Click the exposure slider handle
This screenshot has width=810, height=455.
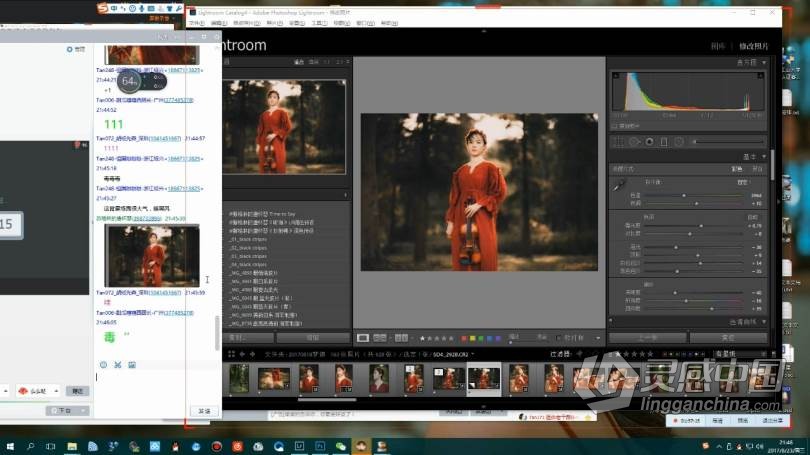tap(701, 226)
